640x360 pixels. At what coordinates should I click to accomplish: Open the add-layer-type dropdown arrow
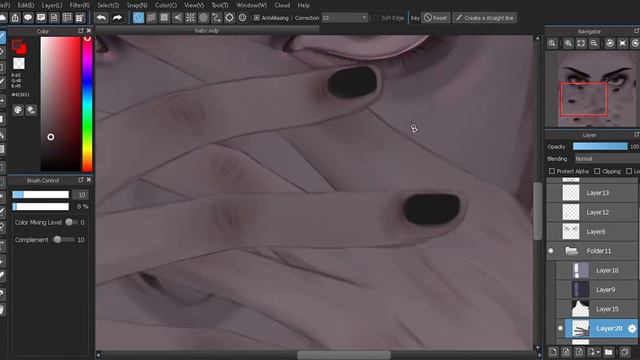(x=598, y=352)
